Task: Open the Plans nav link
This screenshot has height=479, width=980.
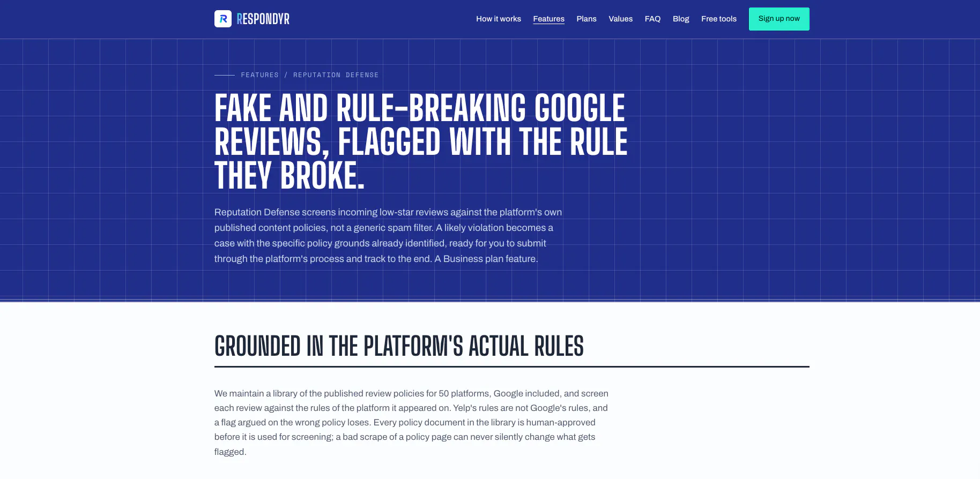Action: tap(586, 19)
